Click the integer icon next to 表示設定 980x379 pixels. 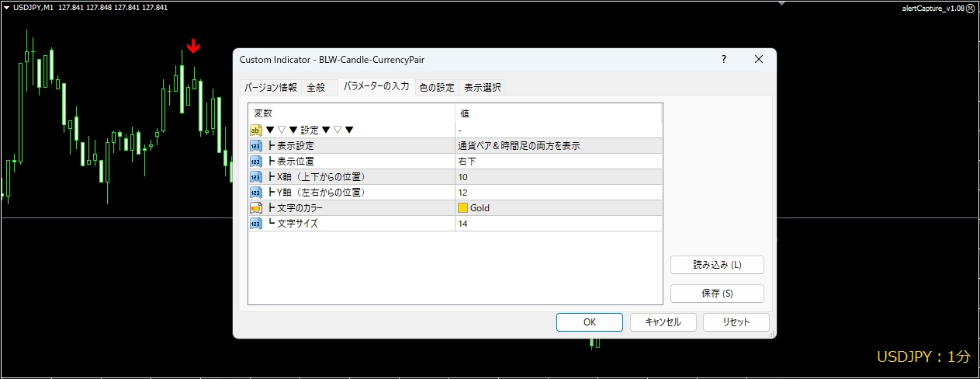255,146
